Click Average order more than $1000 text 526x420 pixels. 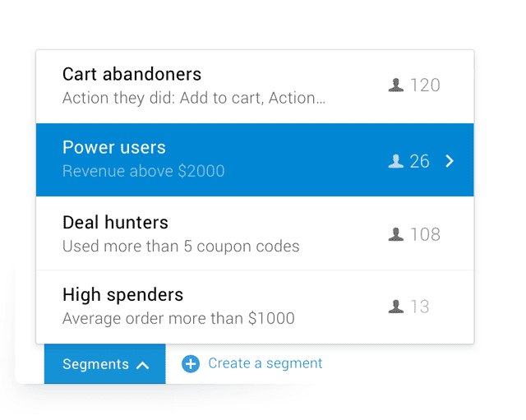(x=178, y=318)
